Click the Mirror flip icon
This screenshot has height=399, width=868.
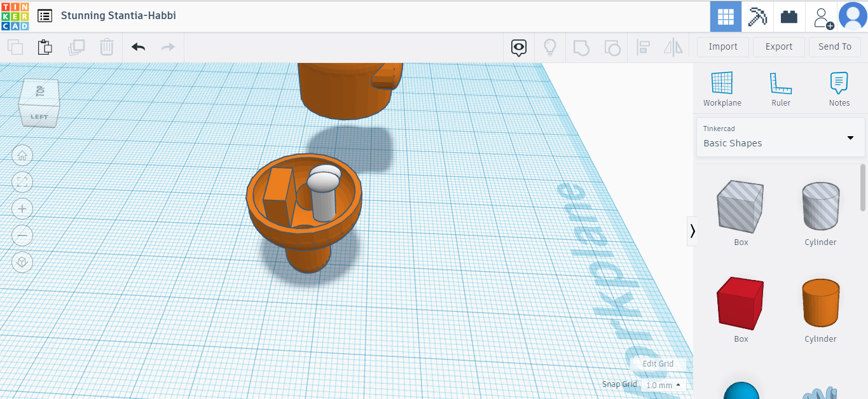pos(673,47)
